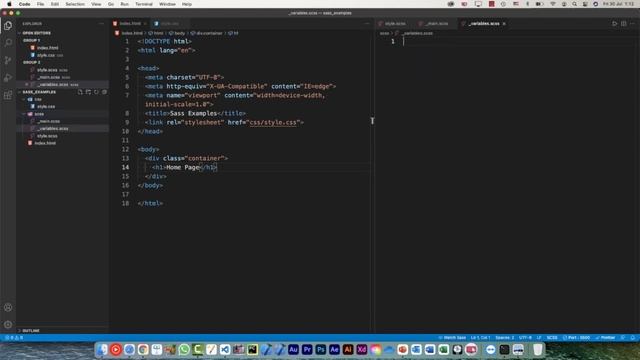Image resolution: width=640 pixels, height=360 pixels.
Task: Switch to the index.html tab
Action: tap(130, 24)
